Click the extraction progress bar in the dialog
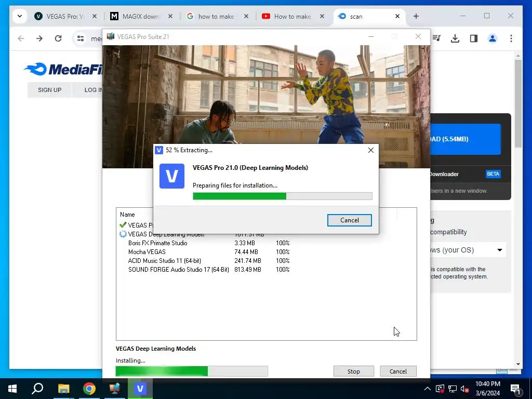Screen dimensions: 532x399 [282, 196]
